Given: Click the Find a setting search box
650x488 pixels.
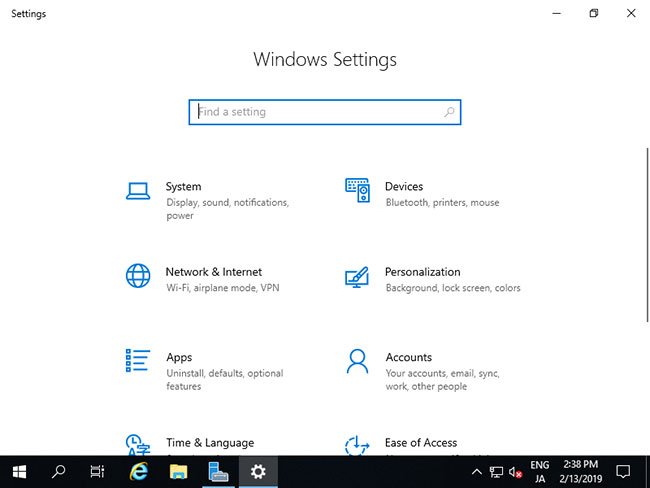Looking at the screenshot, I should (325, 112).
